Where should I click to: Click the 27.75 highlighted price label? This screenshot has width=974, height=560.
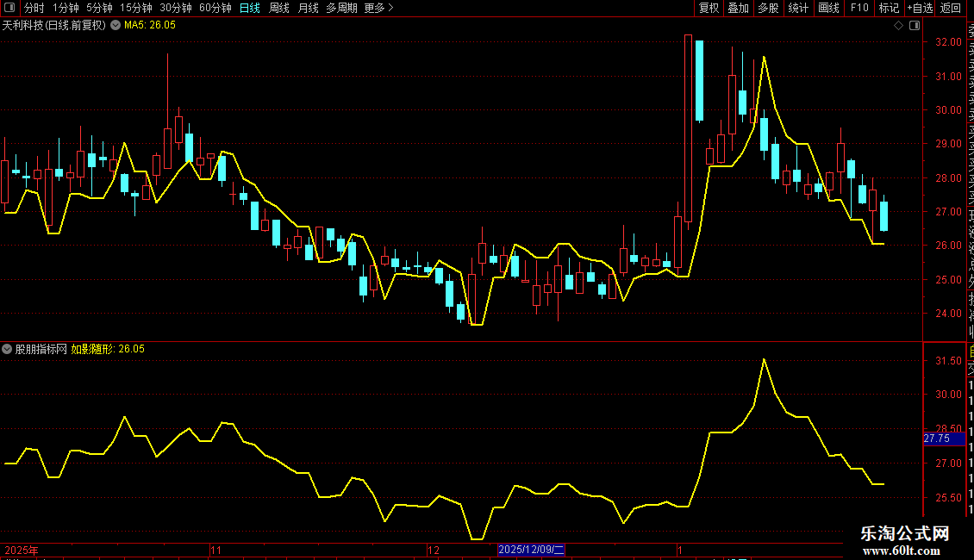[x=944, y=439]
